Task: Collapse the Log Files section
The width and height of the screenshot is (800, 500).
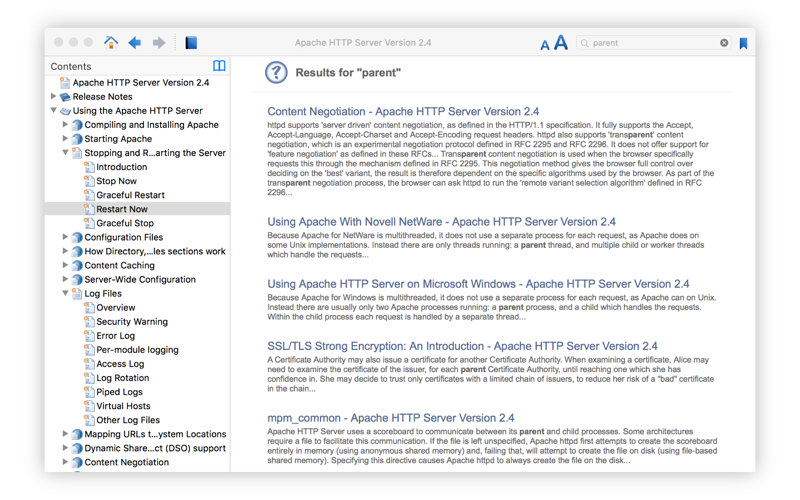Action: pos(65,293)
